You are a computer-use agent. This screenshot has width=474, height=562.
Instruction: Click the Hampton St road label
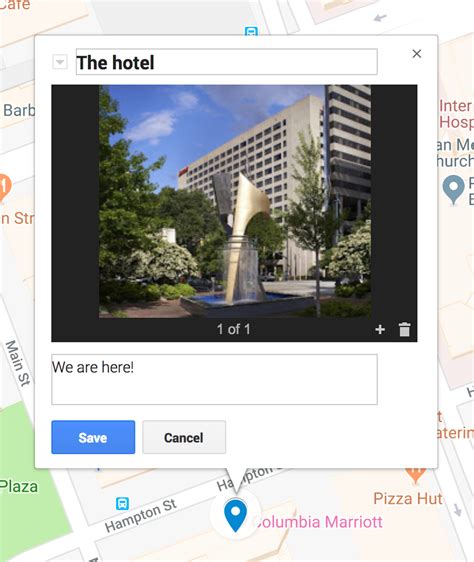141,515
